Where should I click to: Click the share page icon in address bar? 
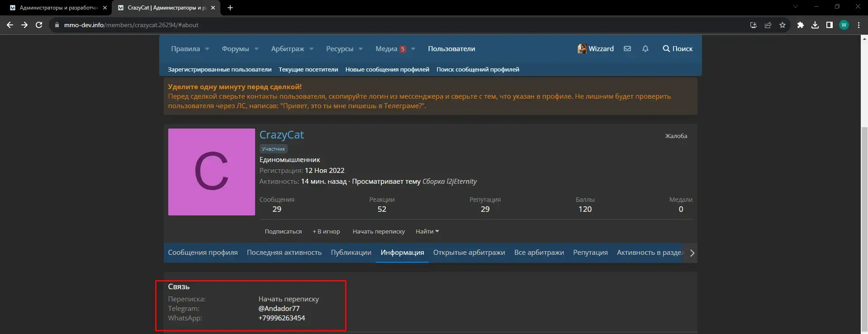point(768,25)
